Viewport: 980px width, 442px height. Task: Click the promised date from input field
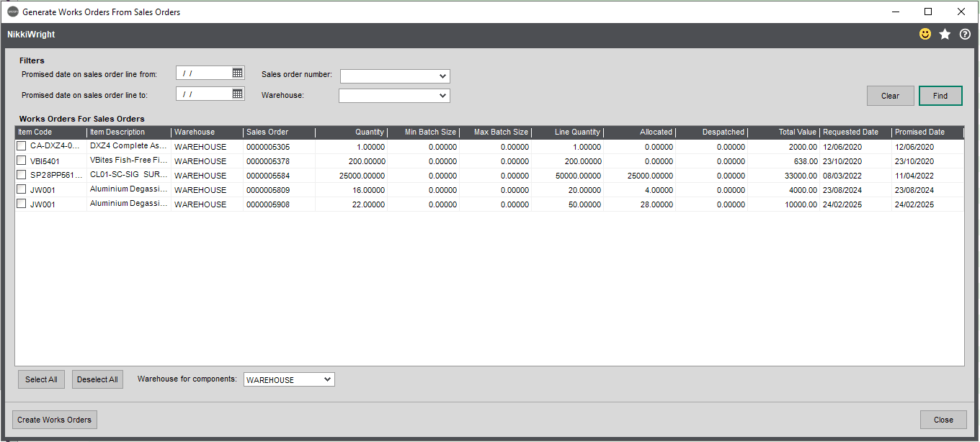pos(204,73)
